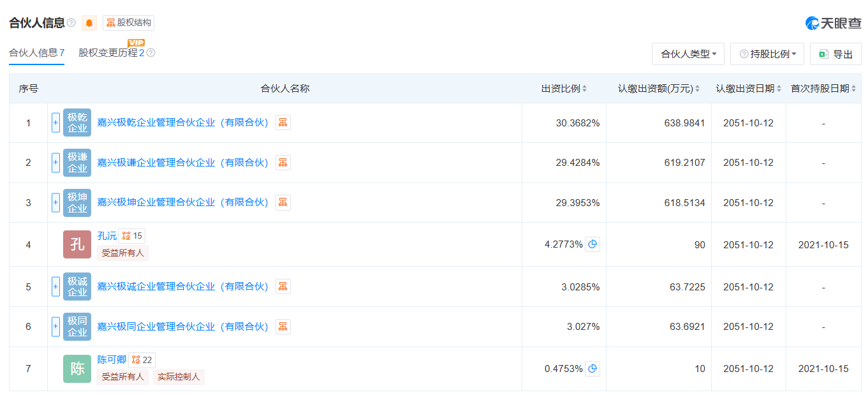
Task: Click the 序号 column header
Action: (28, 89)
